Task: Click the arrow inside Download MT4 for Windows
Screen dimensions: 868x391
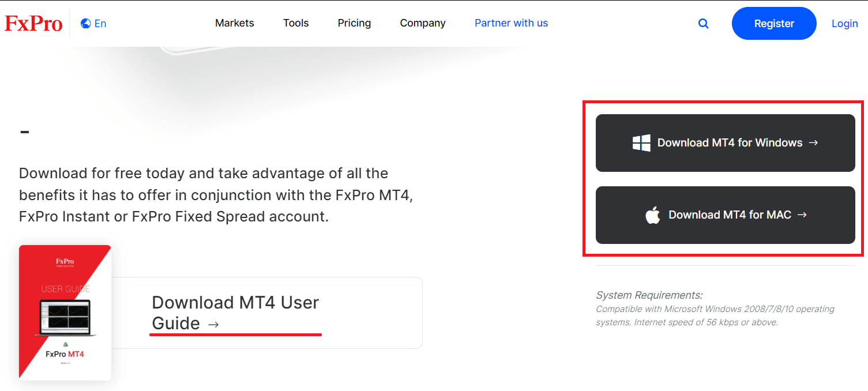Action: (x=813, y=142)
